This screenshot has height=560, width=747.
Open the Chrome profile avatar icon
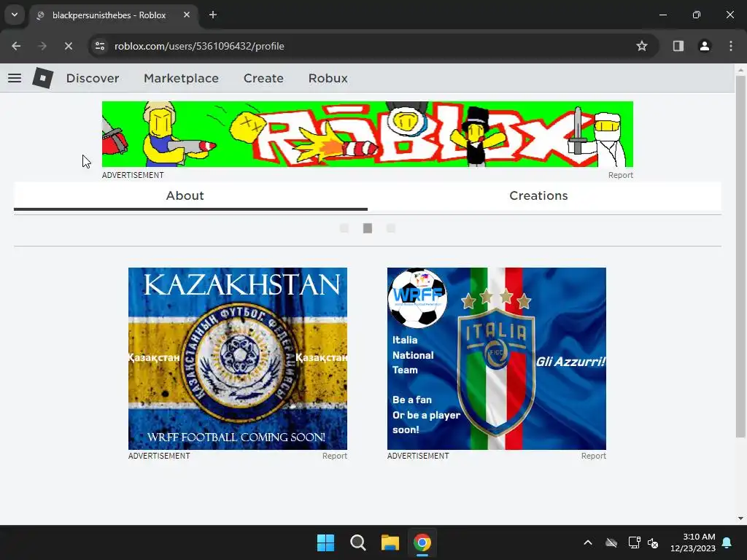tap(704, 46)
